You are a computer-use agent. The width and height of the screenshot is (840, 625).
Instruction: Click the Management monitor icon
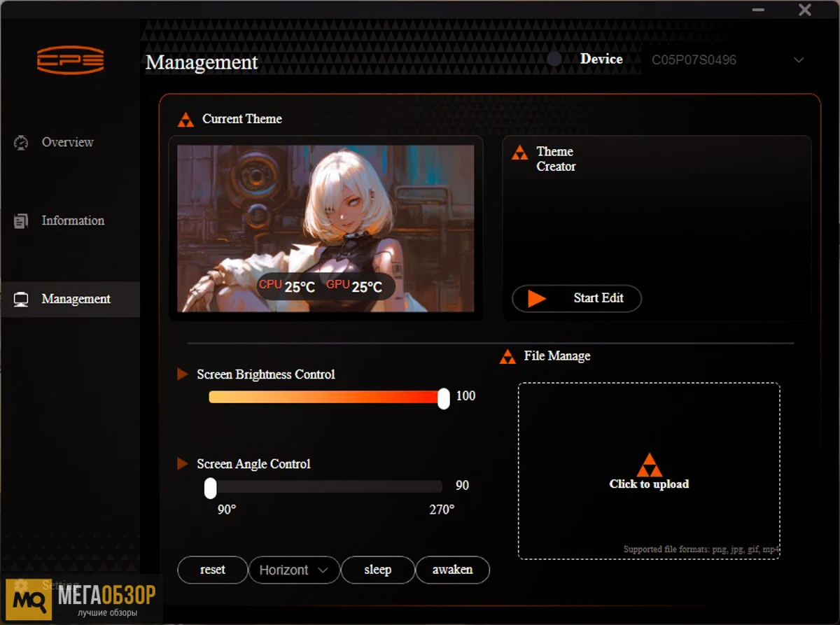coord(21,300)
